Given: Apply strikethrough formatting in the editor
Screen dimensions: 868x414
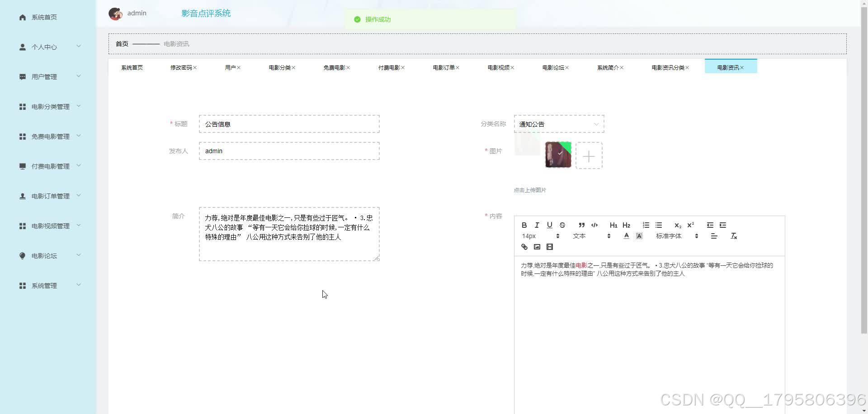Looking at the screenshot, I should 562,225.
